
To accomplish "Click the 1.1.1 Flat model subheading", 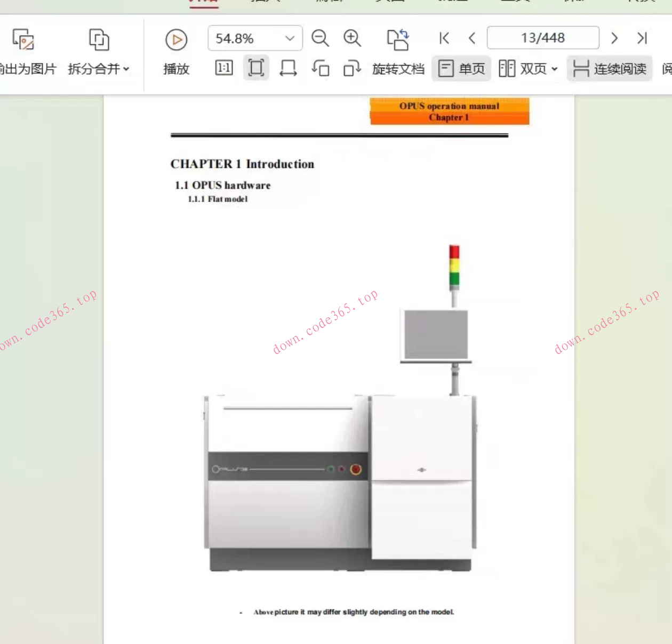I will (218, 199).
